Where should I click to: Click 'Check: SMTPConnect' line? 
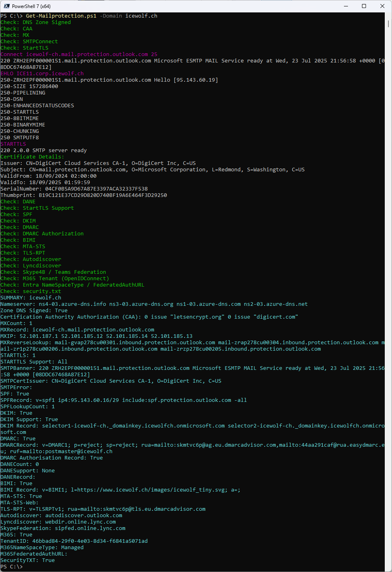(x=29, y=42)
